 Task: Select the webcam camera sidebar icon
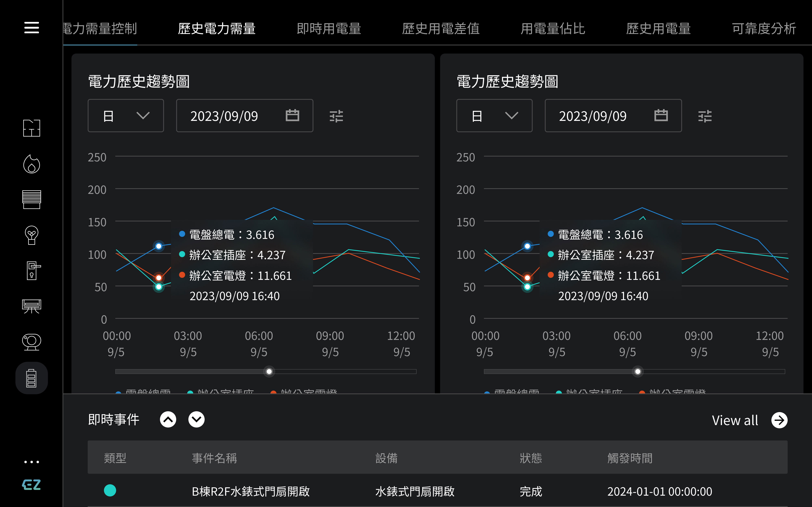(x=31, y=342)
